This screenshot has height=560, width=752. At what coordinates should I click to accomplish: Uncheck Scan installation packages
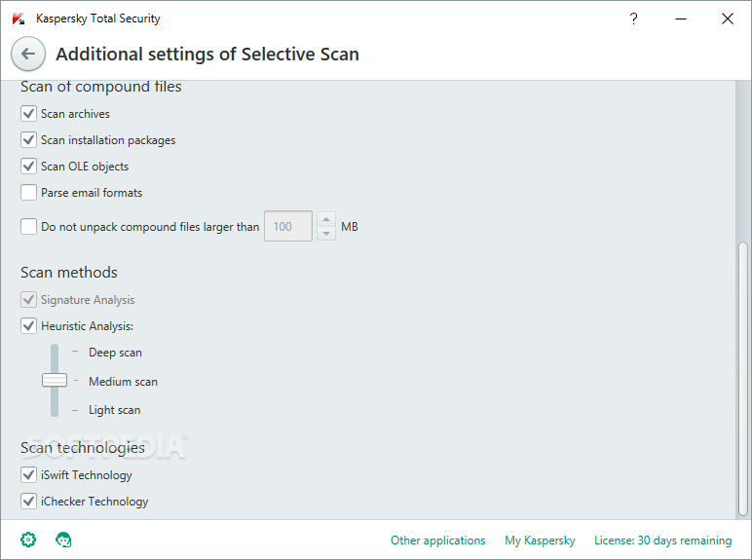click(x=29, y=140)
